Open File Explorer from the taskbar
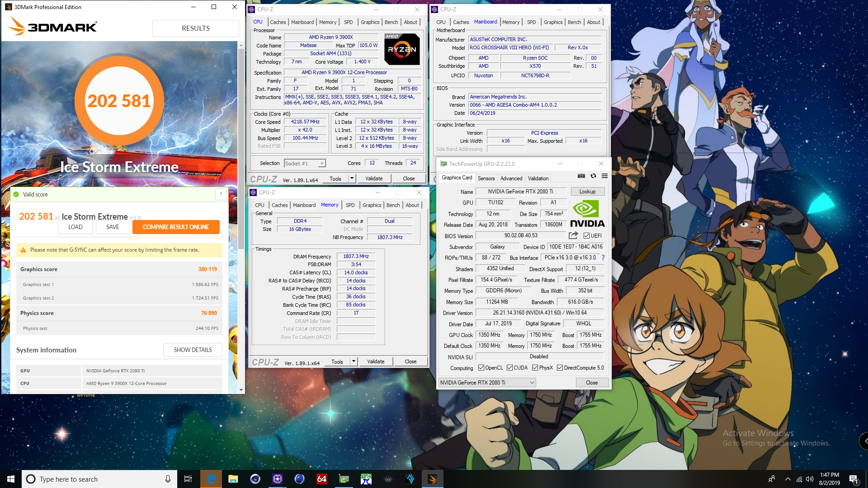The width and height of the screenshot is (868, 488). click(233, 479)
